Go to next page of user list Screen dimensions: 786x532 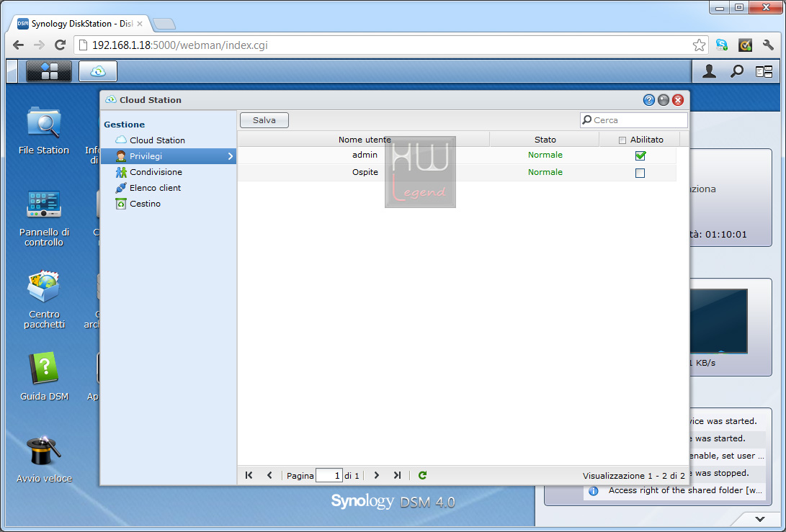[x=377, y=475]
